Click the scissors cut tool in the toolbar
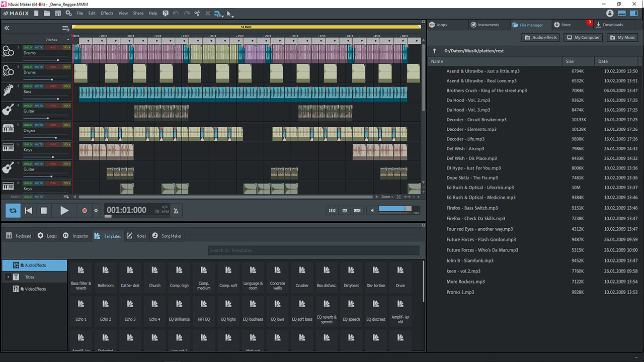This screenshot has height=362, width=644. 197,14
